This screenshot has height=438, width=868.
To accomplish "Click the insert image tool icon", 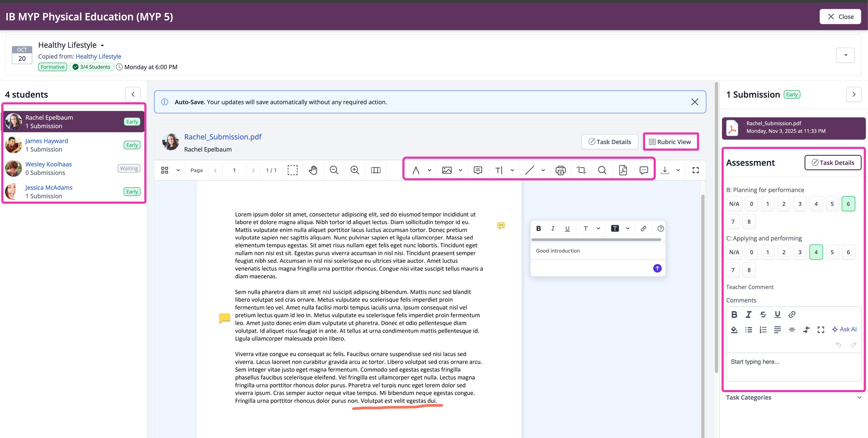I will pos(447,170).
